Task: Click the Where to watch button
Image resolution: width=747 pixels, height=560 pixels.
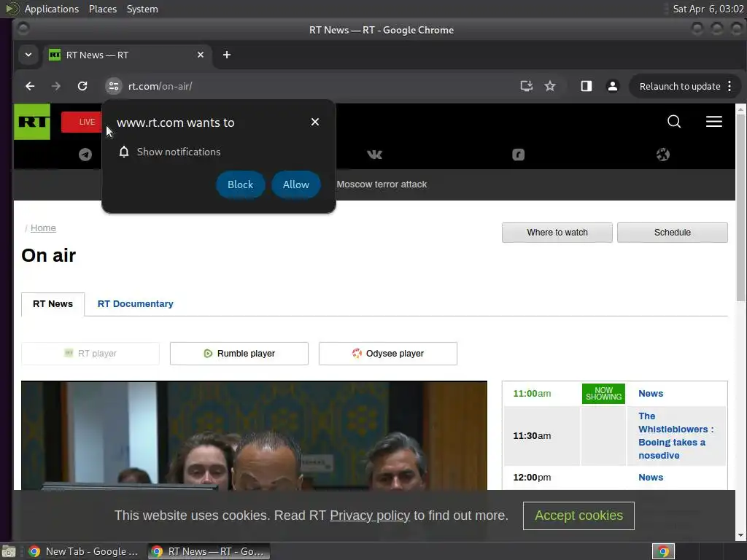Action: point(557,233)
